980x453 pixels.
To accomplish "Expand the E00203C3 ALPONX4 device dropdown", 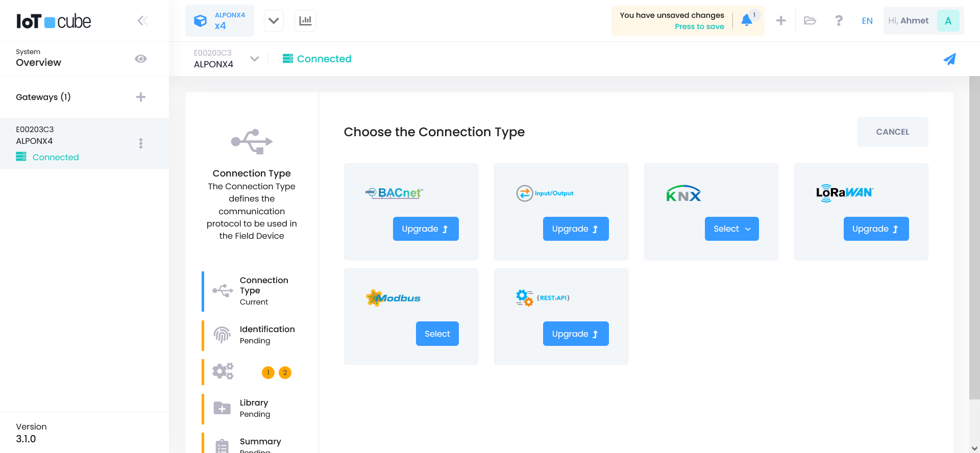I will [x=254, y=59].
